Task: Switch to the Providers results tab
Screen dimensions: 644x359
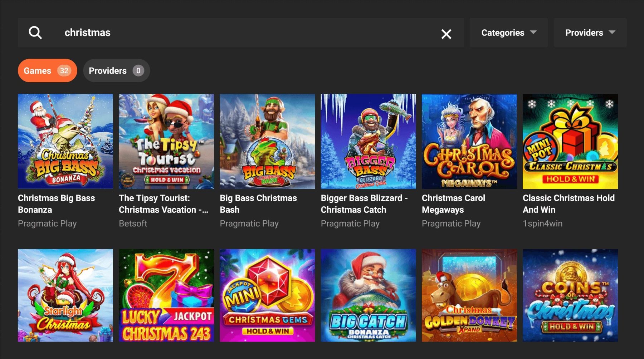Action: pos(116,70)
